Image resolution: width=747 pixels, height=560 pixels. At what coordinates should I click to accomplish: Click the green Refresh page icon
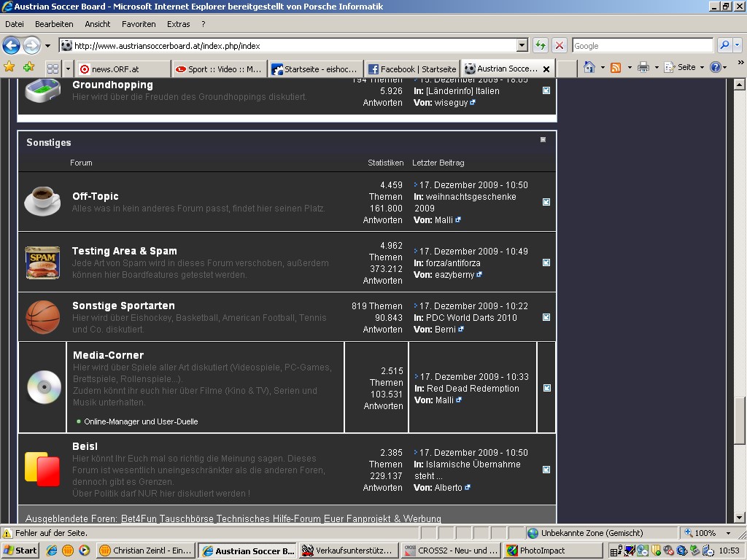(x=541, y=45)
